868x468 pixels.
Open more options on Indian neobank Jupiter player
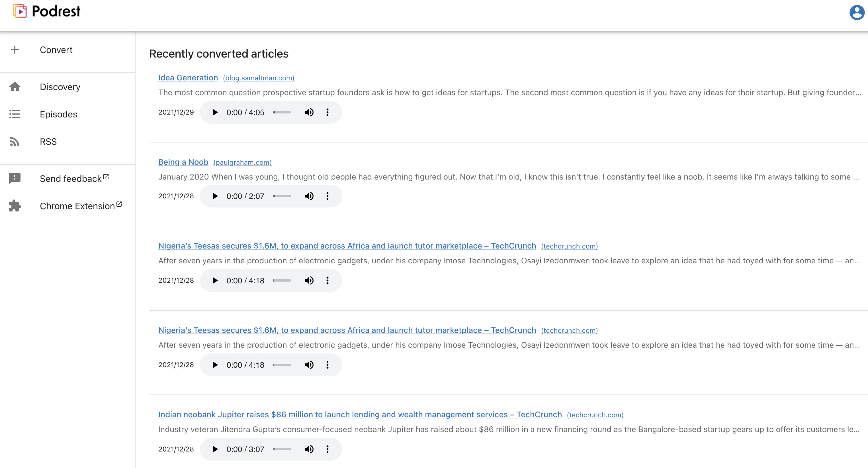(x=327, y=449)
